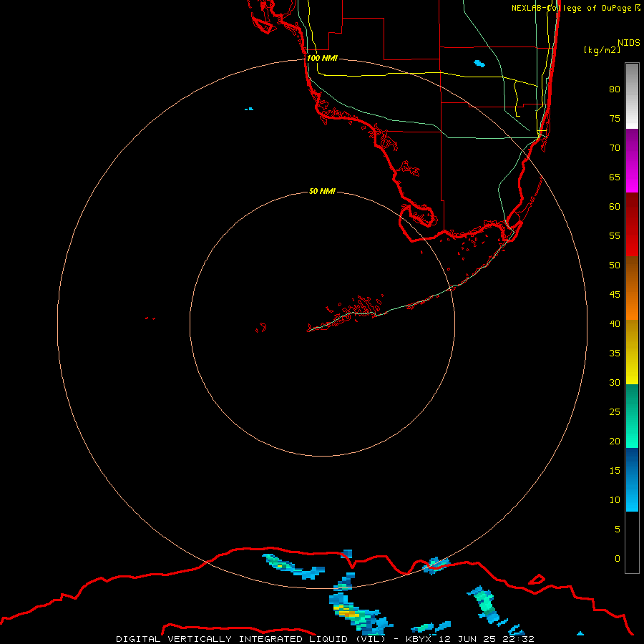
Task: Select the 60 value on the color scale
Action: [x=615, y=207]
